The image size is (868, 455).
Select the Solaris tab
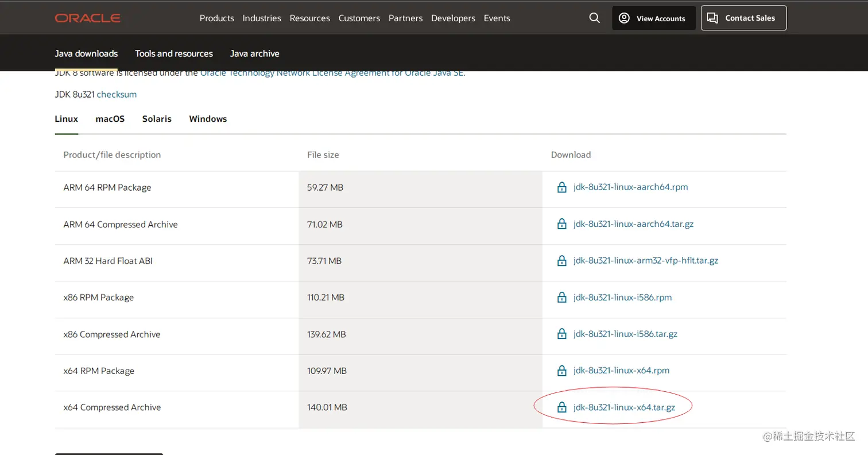pyautogui.click(x=157, y=119)
